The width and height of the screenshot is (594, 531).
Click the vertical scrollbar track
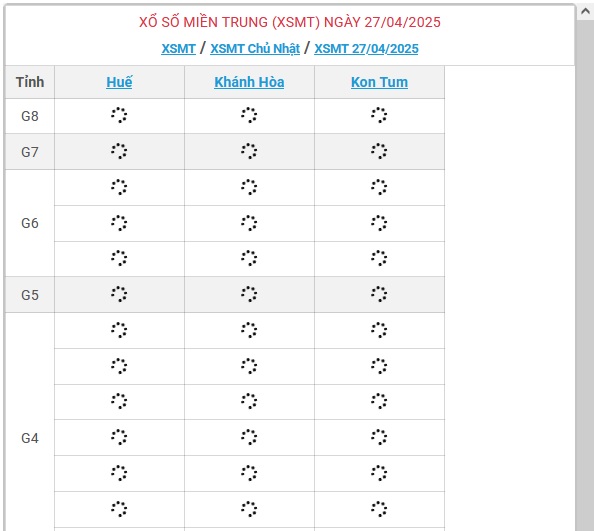click(x=585, y=276)
